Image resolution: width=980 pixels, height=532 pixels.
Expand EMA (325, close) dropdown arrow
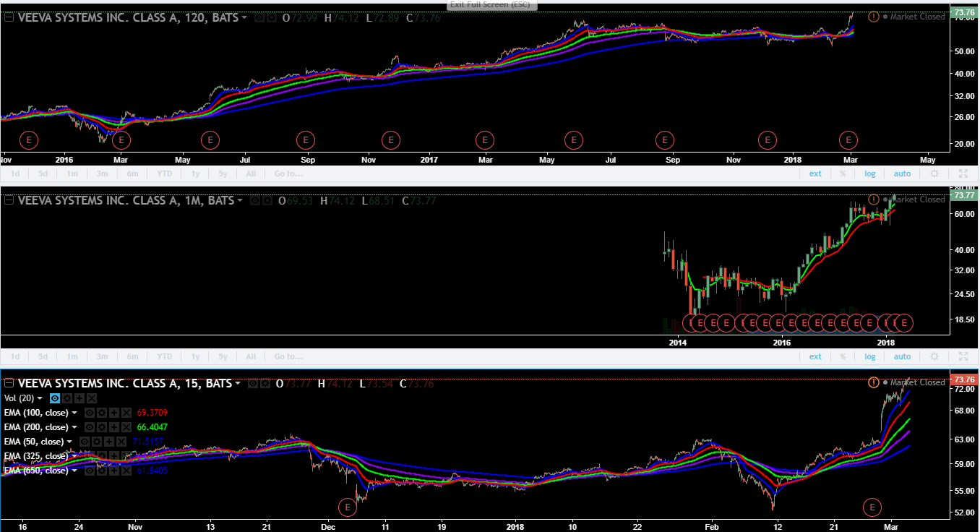pos(74,456)
